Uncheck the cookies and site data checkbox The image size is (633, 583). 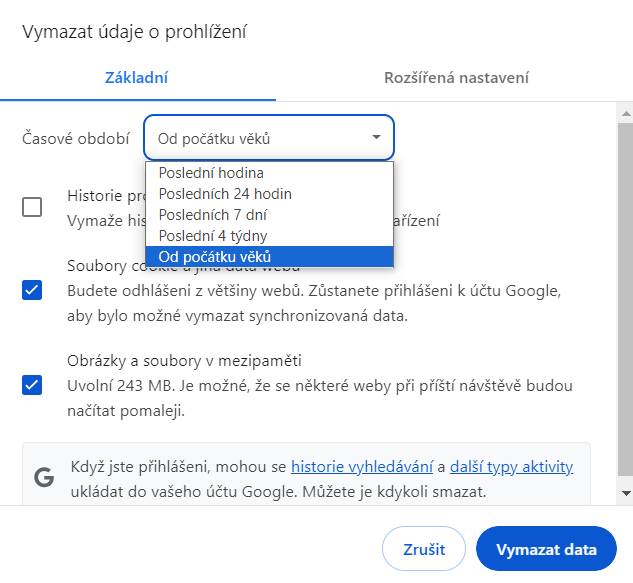[x=32, y=291]
